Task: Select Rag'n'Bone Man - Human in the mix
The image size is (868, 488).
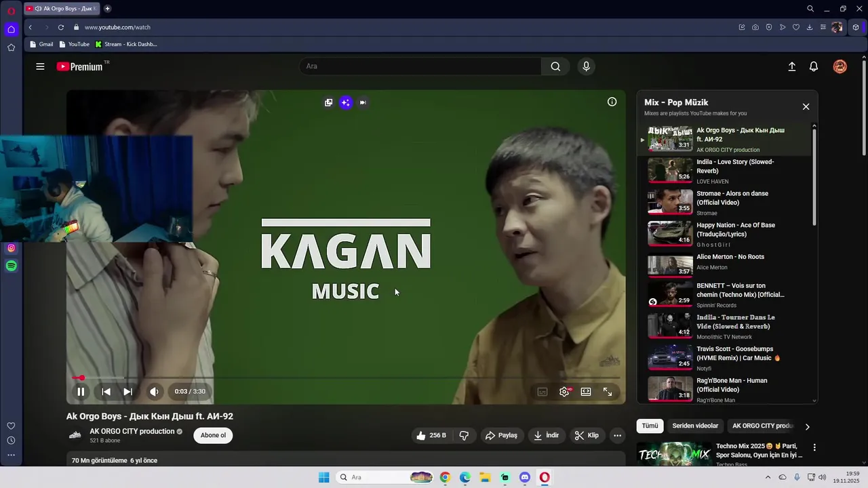Action: [726, 390]
